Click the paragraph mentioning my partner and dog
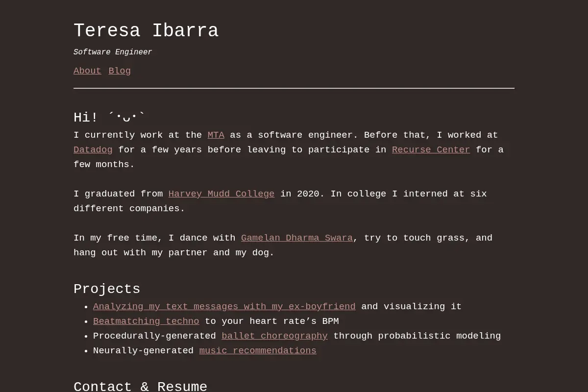Image resolution: width=588 pixels, height=392 pixels. tap(283, 245)
